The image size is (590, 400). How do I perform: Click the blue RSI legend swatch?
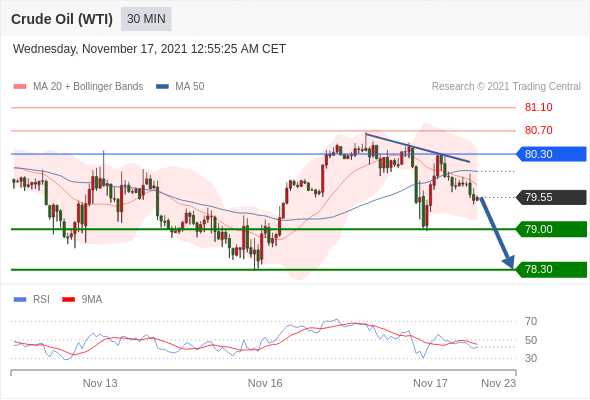click(x=20, y=300)
